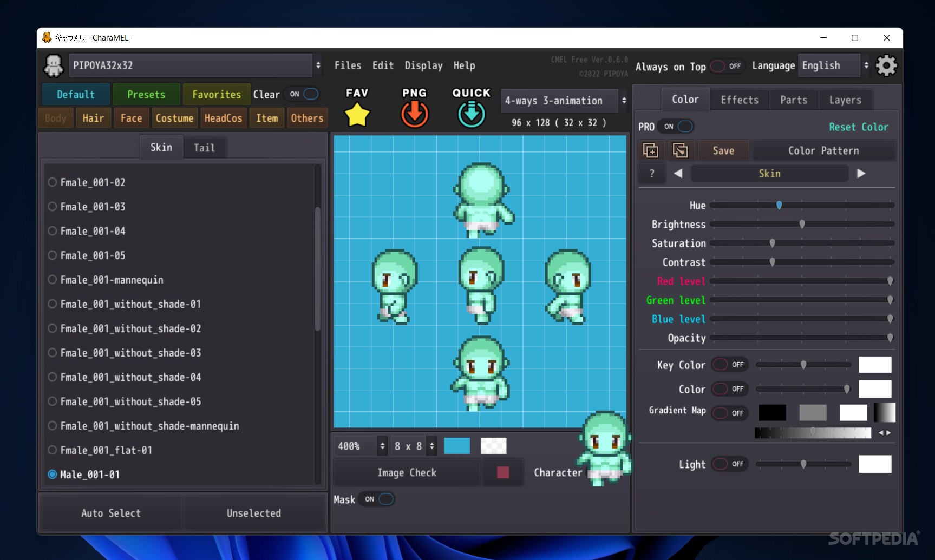The image size is (935, 560).
Task: Switch to the Effects tab
Action: pos(740,100)
